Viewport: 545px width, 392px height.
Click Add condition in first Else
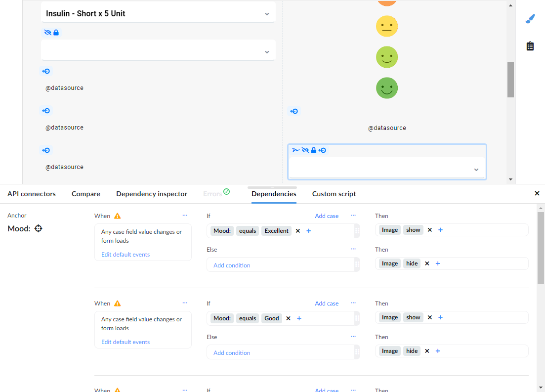tap(232, 265)
